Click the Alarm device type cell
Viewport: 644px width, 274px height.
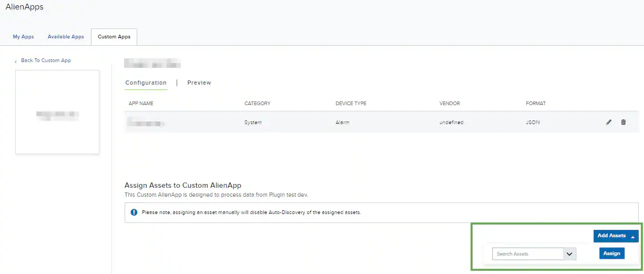coord(342,123)
